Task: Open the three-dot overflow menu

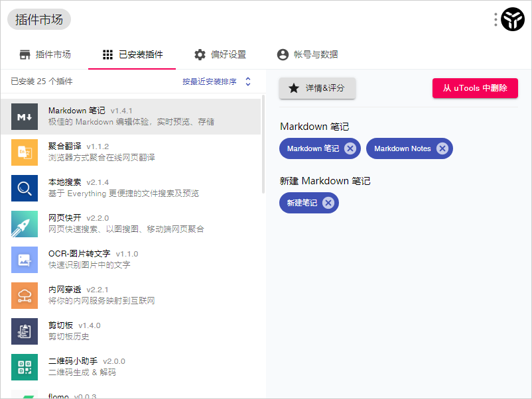Action: click(x=495, y=19)
